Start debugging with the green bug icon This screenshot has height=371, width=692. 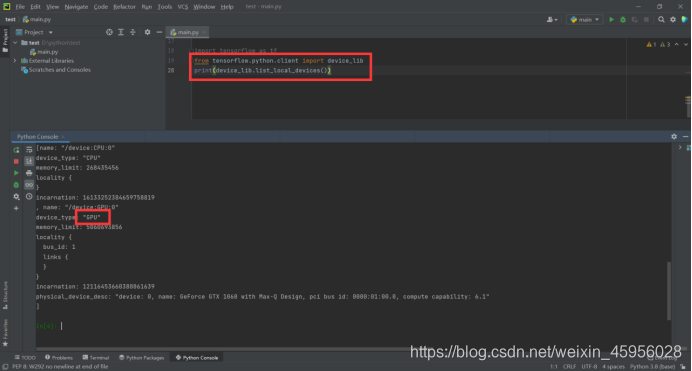point(623,19)
